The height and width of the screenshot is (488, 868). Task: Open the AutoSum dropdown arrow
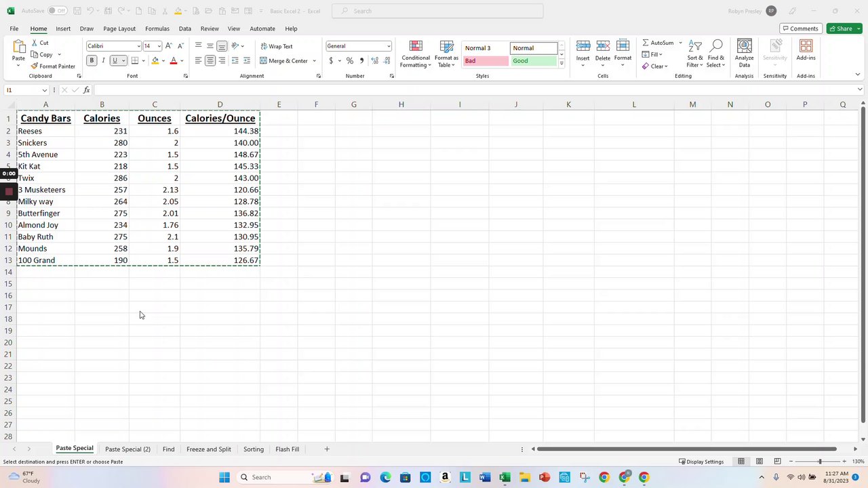680,43
